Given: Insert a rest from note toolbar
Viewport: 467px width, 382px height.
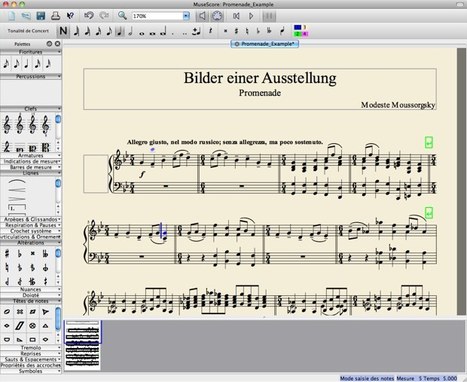Looking at the screenshot, I should click(210, 31).
